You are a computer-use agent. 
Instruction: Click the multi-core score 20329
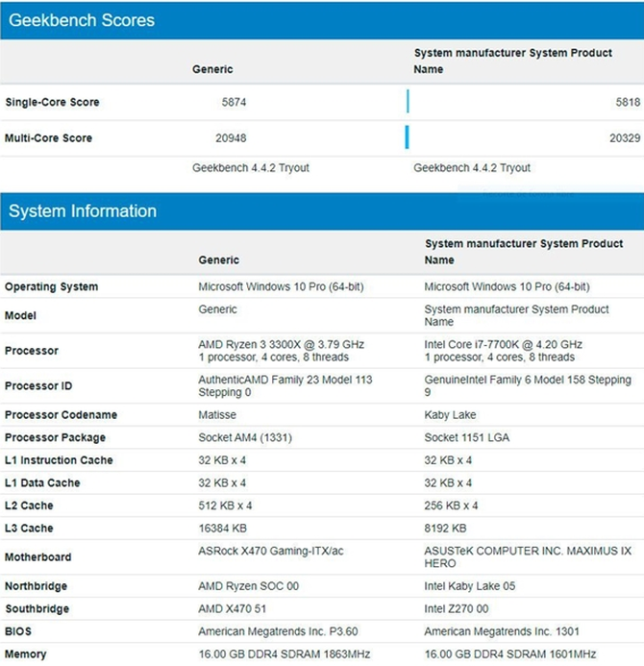click(x=625, y=138)
